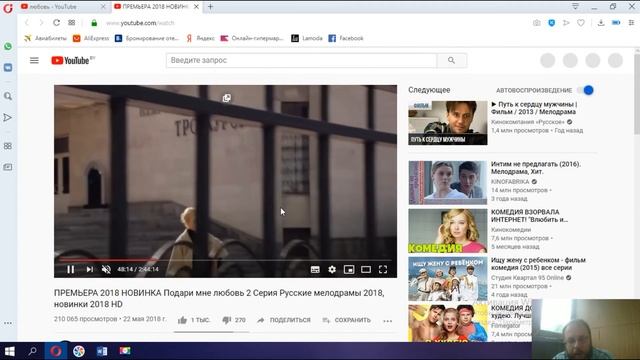This screenshot has height=360, width=640.
Task: Add page to bookmarks heart icon
Action: [x=581, y=23]
